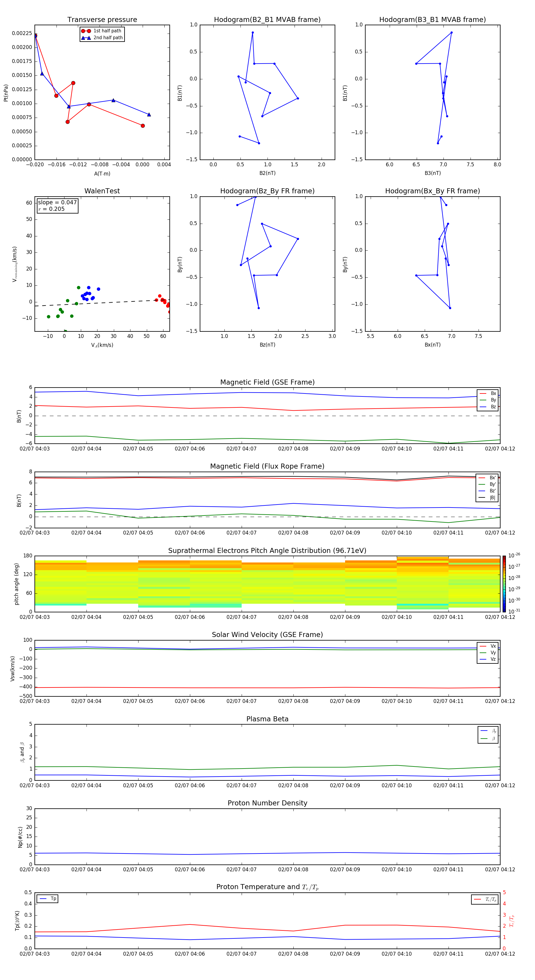
Task: Click the beta_p legend entry in the Plasma Beta panel
Action: click(x=488, y=731)
